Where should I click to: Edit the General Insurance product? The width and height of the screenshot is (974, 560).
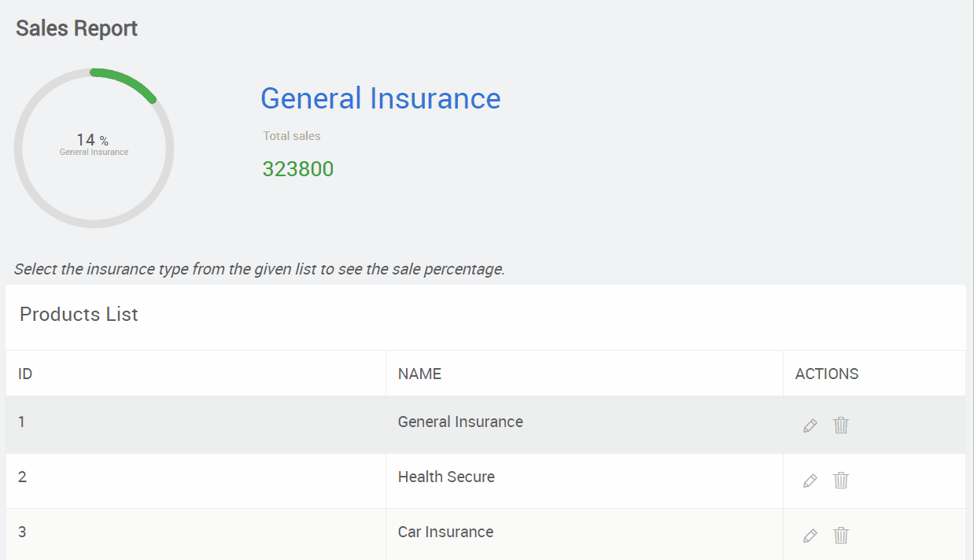tap(810, 426)
